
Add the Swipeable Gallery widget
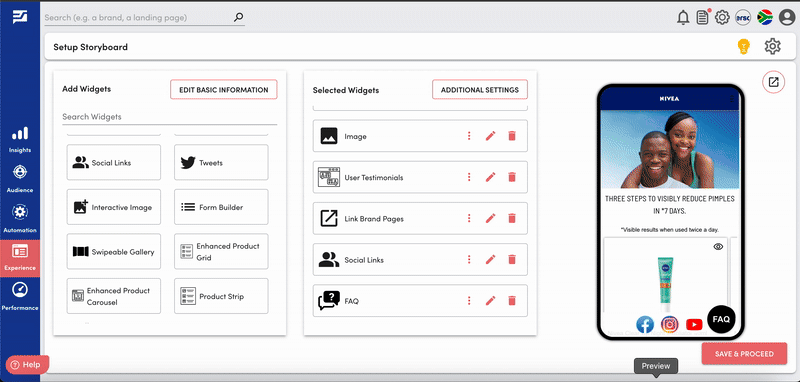point(114,251)
